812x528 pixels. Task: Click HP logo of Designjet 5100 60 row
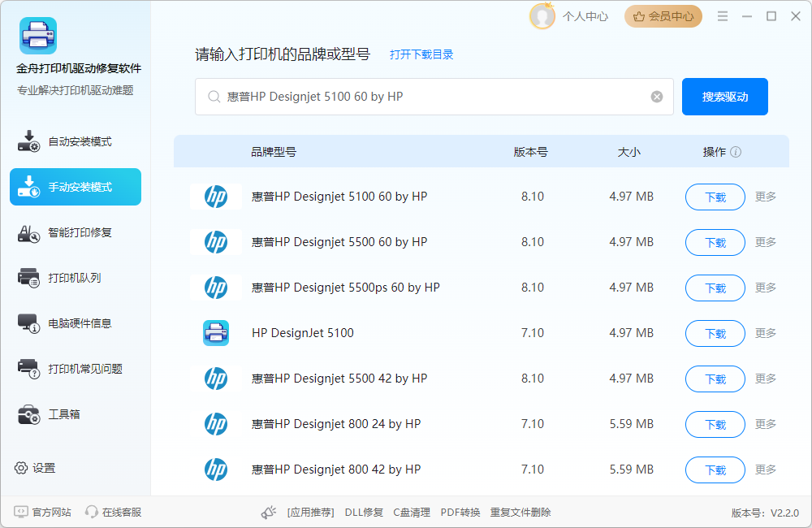[x=216, y=197]
